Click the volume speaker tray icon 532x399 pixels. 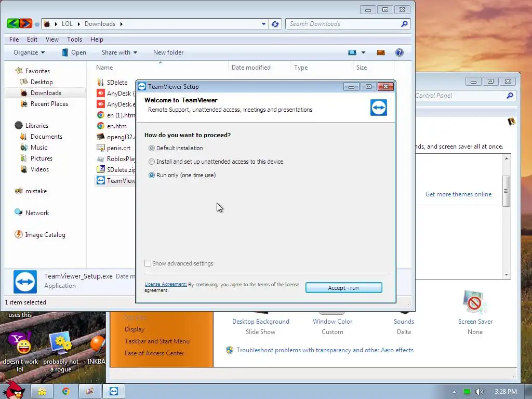point(479,392)
